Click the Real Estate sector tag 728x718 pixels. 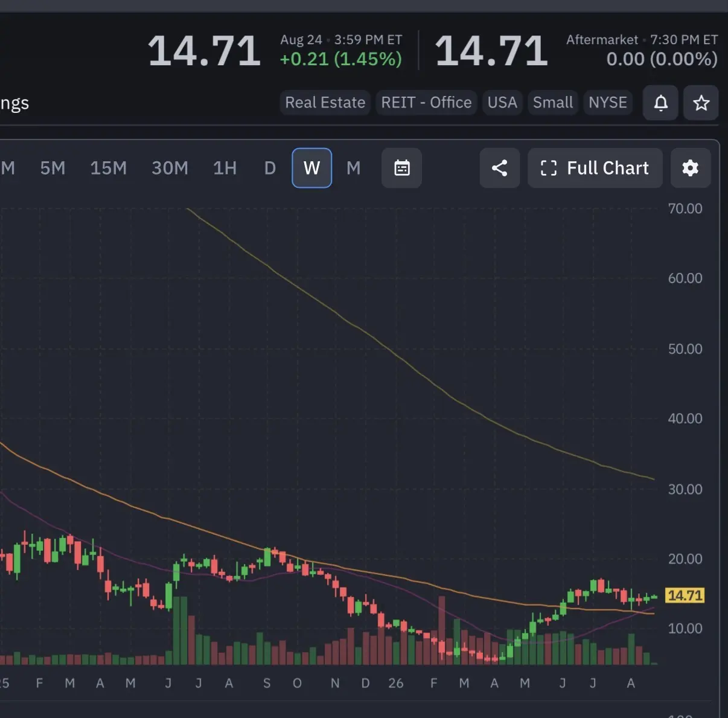click(325, 103)
